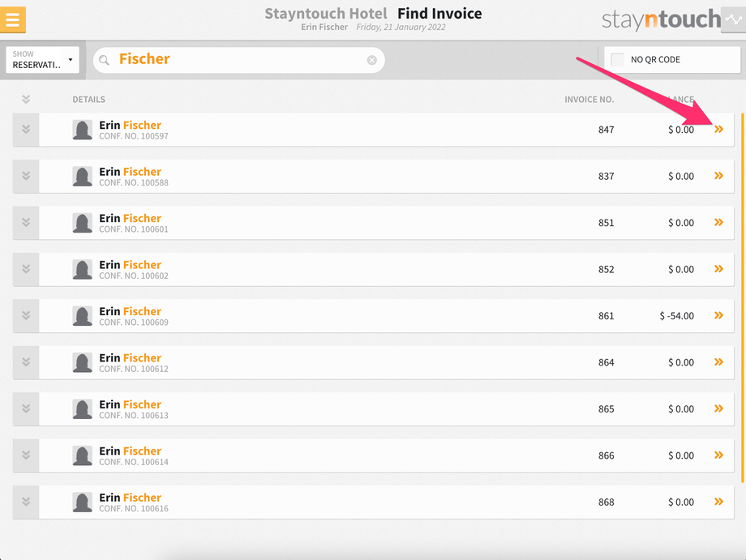Viewport: 746px width, 560px height.
Task: Click the Fischer search input field
Action: pos(239,60)
